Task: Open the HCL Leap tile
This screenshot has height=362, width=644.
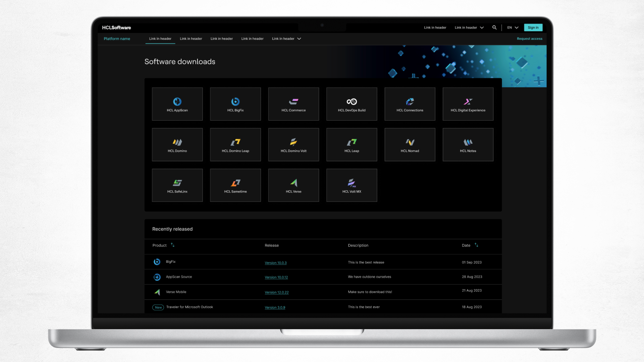Action: click(x=352, y=145)
